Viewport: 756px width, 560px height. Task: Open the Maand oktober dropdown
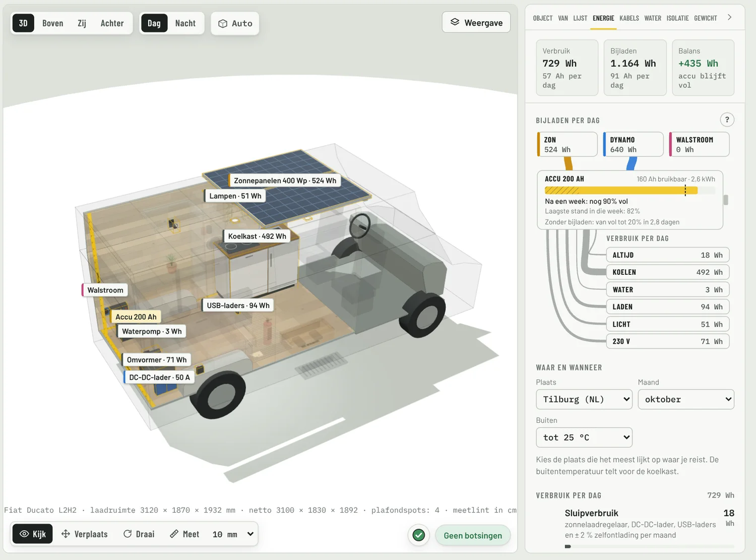tap(686, 399)
